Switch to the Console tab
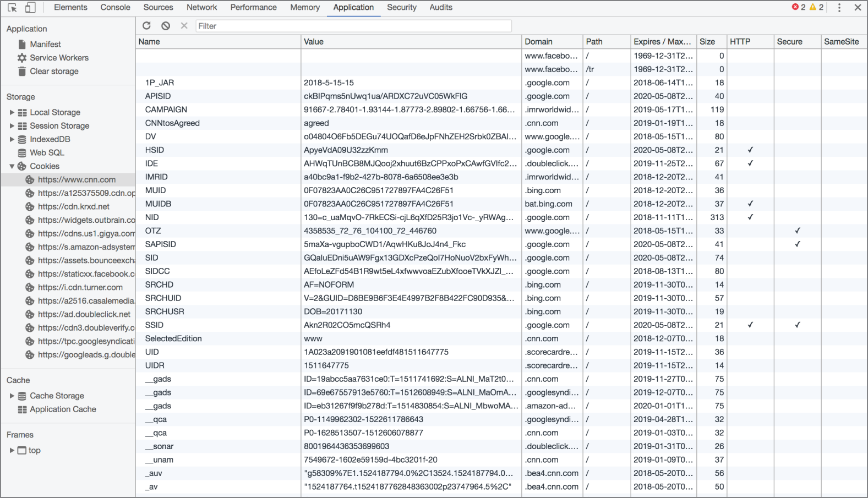Viewport: 868px width, 498px height. click(115, 7)
